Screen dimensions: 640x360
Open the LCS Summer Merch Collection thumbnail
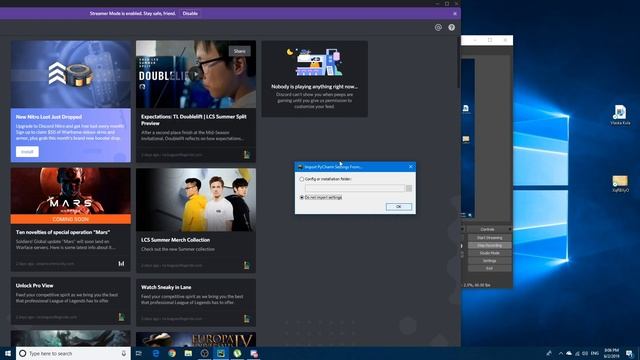pyautogui.click(x=196, y=200)
